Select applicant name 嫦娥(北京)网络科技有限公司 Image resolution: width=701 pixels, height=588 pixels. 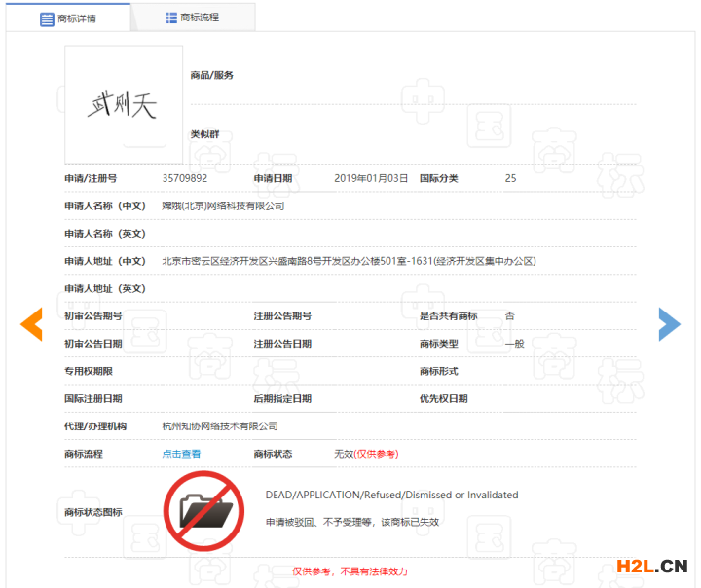pos(223,206)
